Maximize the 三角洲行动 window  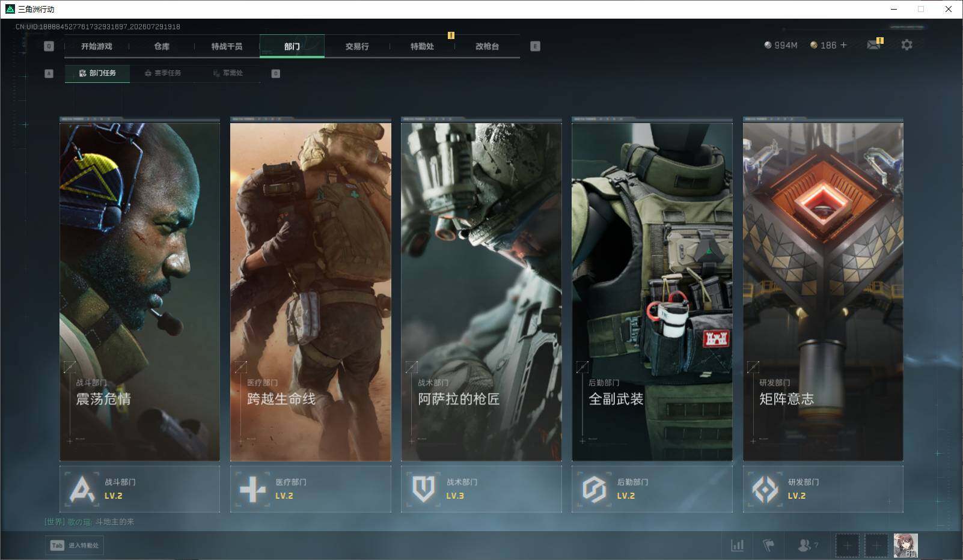click(x=921, y=9)
